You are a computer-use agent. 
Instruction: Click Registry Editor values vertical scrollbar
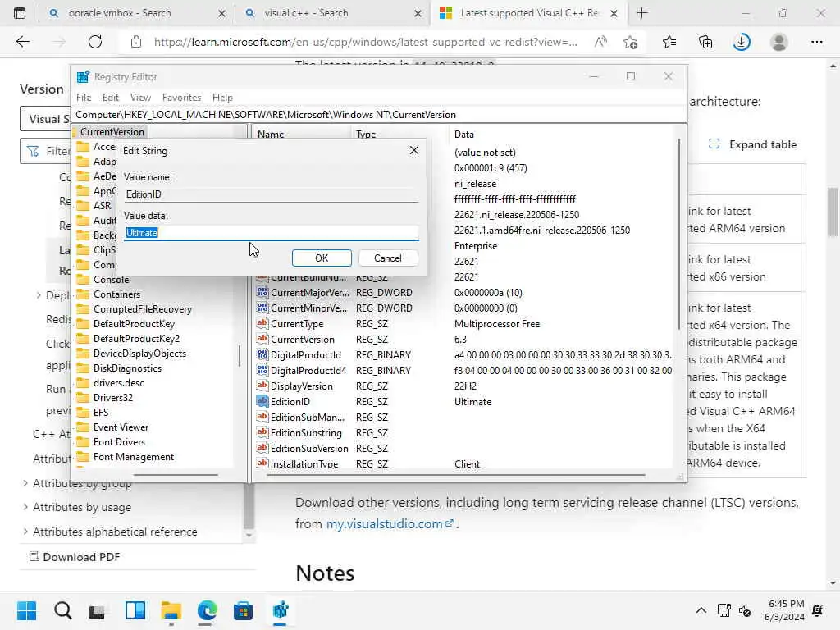(x=679, y=234)
